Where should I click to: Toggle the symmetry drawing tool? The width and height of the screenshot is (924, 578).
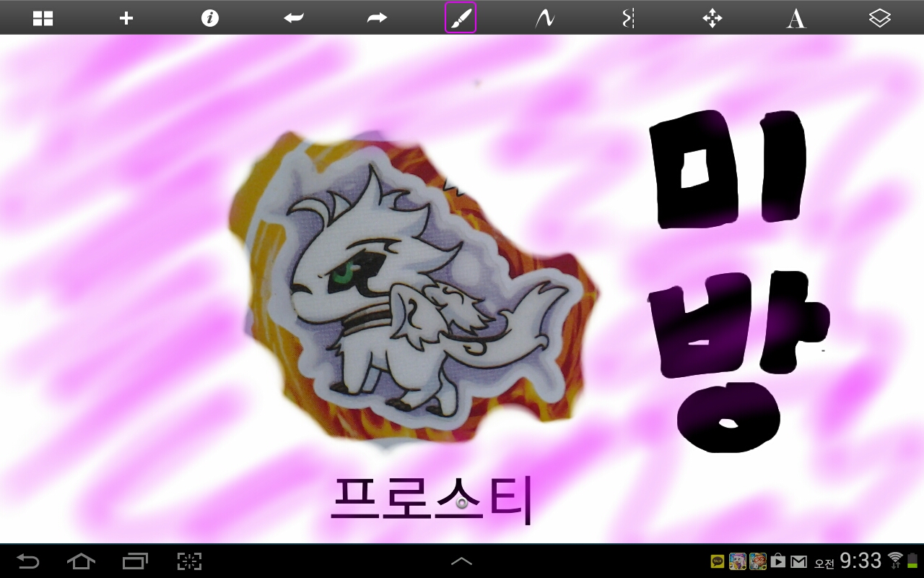(628, 18)
